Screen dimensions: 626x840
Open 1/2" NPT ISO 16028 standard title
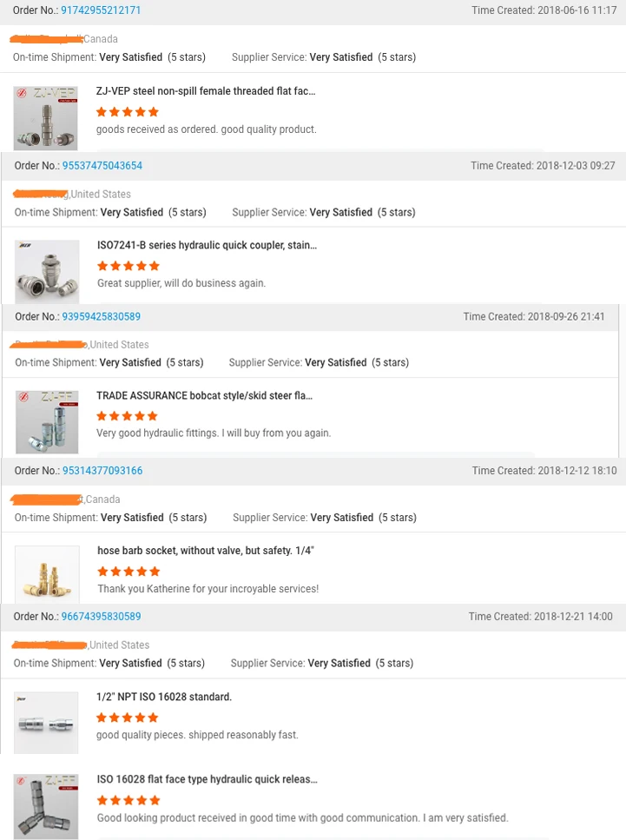(x=164, y=698)
